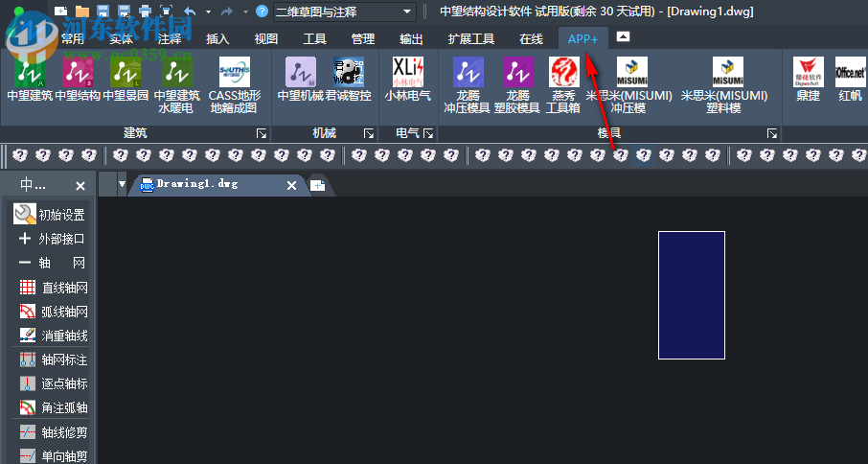Select the 直线轴网 tool

(54, 288)
